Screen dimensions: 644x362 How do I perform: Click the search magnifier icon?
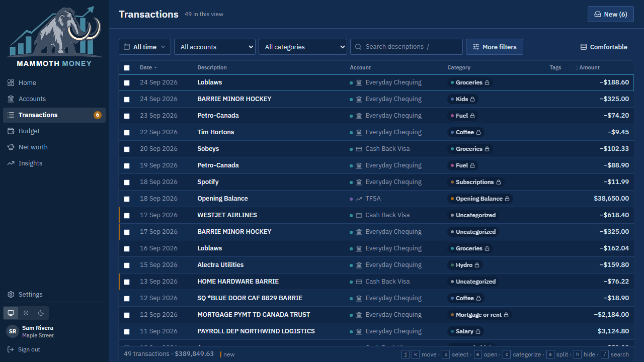[x=358, y=47]
